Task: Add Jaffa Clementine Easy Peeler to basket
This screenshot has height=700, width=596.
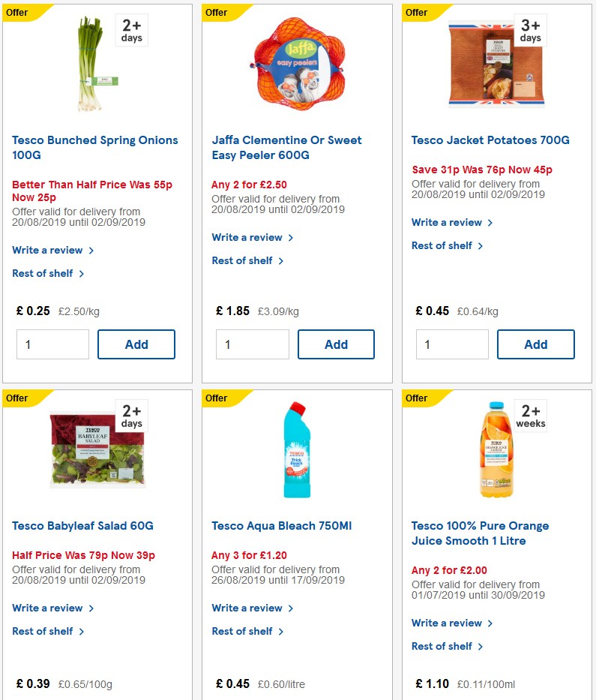Action: [x=336, y=344]
